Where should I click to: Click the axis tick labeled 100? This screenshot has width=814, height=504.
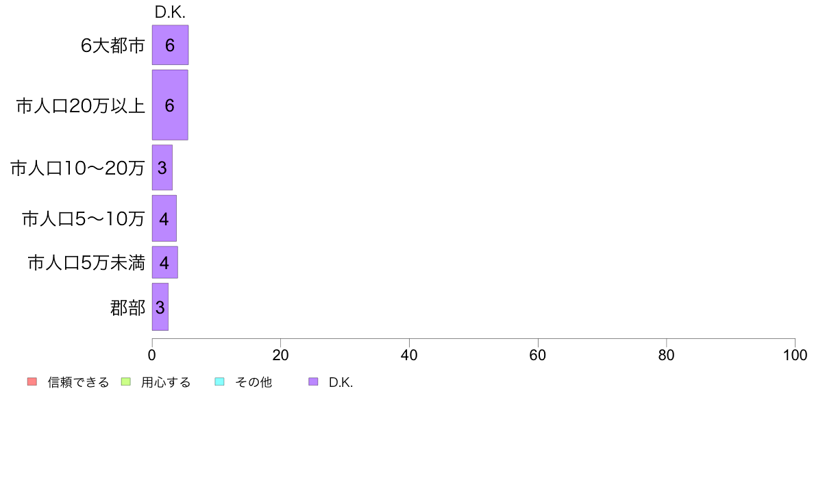(x=795, y=355)
